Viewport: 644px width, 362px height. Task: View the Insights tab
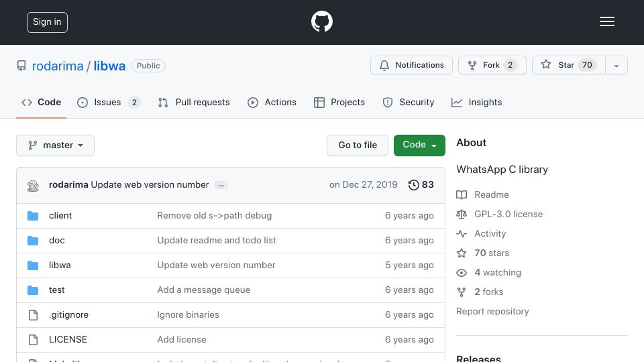[477, 102]
